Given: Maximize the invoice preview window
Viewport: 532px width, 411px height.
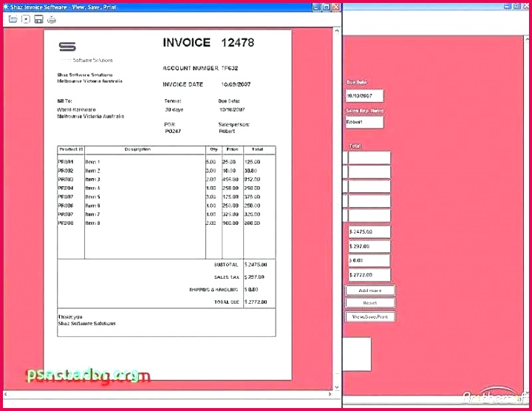Looking at the screenshot, I should click(326, 7).
